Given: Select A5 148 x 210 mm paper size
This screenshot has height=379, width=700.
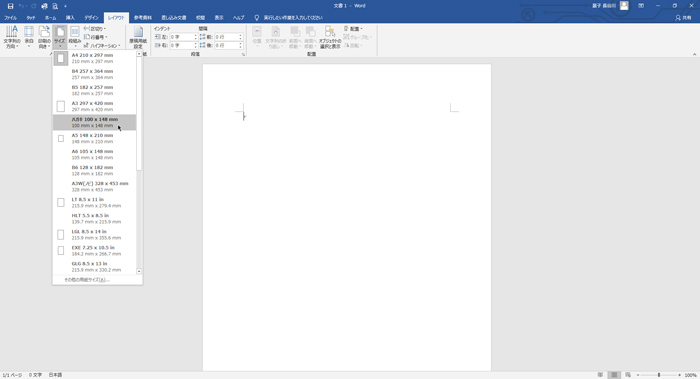Looking at the screenshot, I should click(94, 138).
